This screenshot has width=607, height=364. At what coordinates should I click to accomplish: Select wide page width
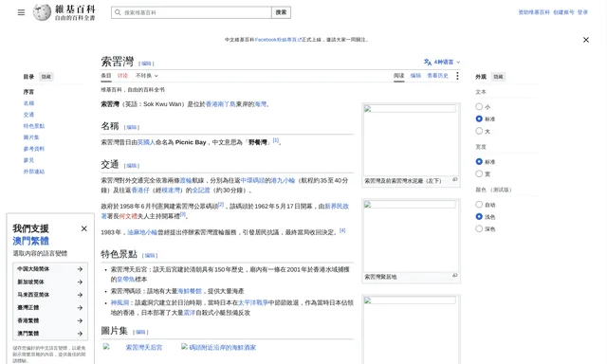click(x=479, y=173)
